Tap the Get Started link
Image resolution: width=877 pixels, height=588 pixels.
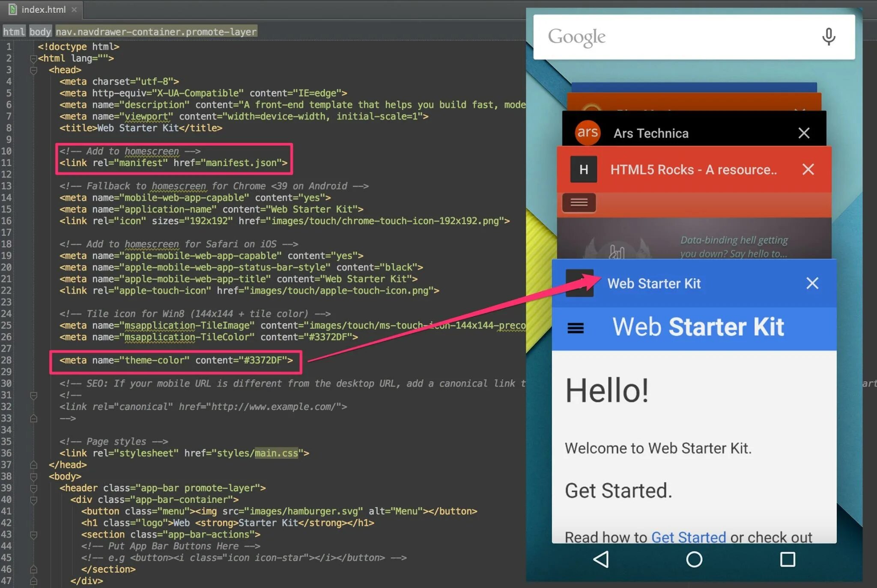pos(688,537)
